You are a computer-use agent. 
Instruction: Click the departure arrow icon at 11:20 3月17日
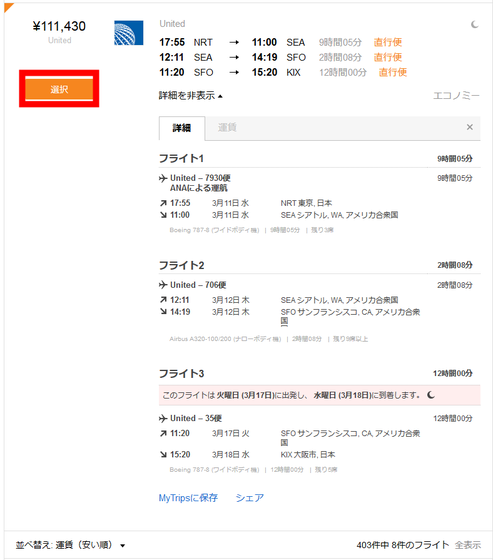pos(163,434)
